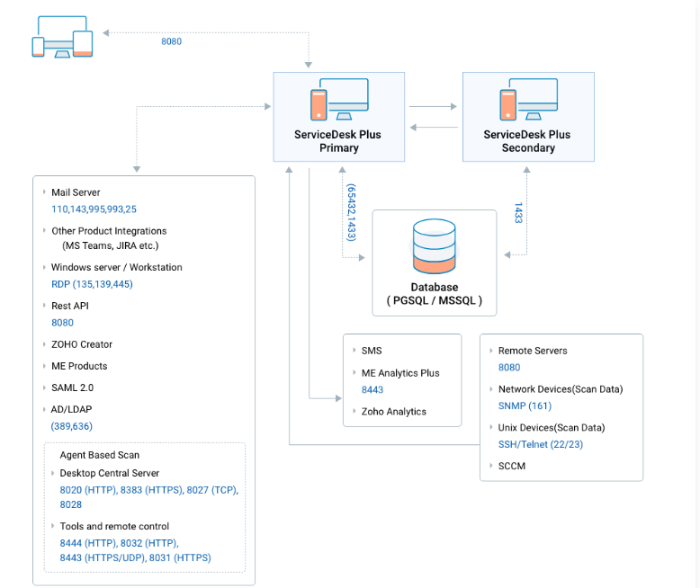The image size is (700, 588).
Task: Click the SSH/Telnet (22/23) port text
Action: (x=541, y=444)
